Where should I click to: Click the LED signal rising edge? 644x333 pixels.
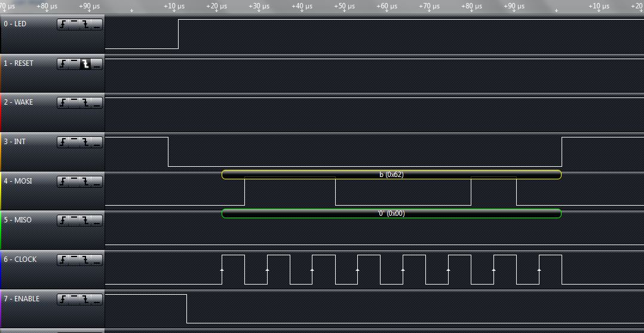(x=178, y=34)
